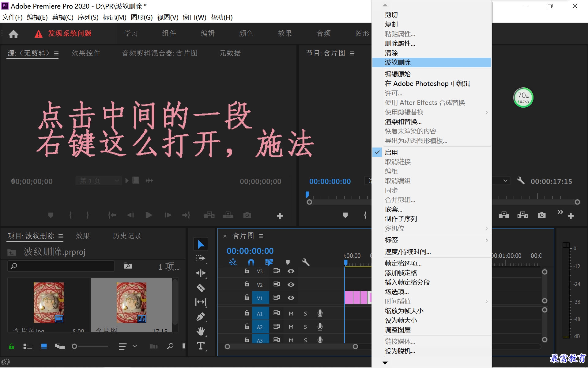Screen dimensions: 588x368
Task: Select the Track Select Forward tool
Action: tap(201, 259)
